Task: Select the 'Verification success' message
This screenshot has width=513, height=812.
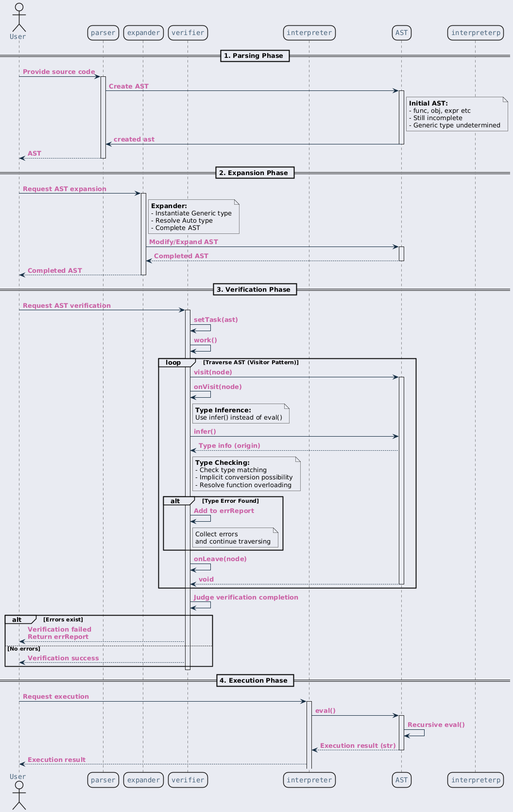Action: (63, 658)
